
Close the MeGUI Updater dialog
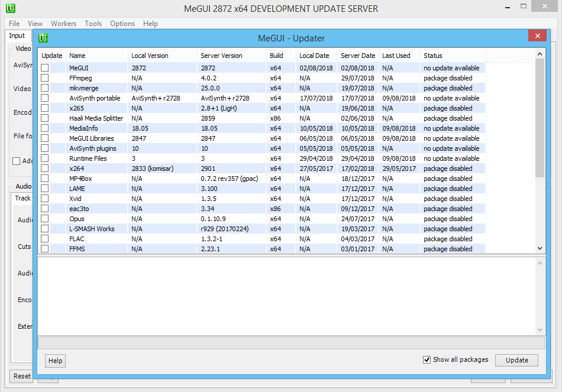click(x=537, y=35)
